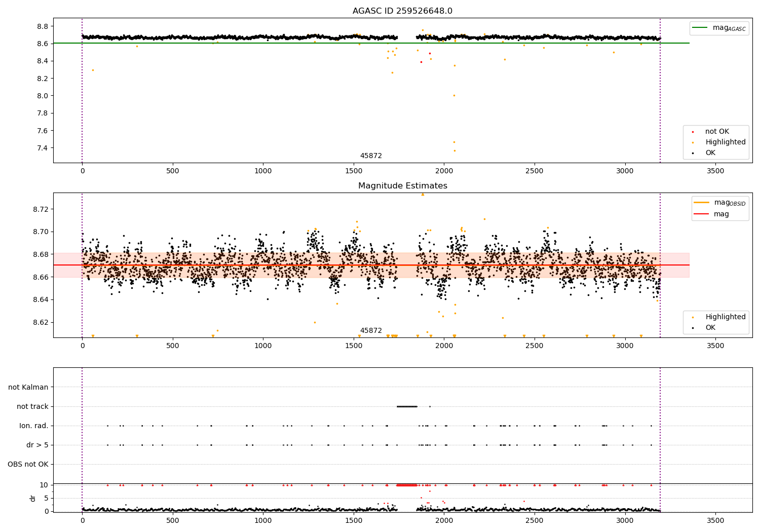Click the 10 tick on the dr axis
This screenshot has width=760, height=532.
tap(44, 485)
